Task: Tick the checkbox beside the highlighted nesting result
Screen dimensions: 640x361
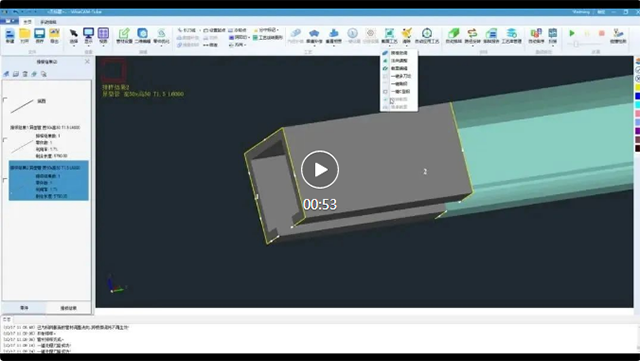Action: (x=5, y=180)
